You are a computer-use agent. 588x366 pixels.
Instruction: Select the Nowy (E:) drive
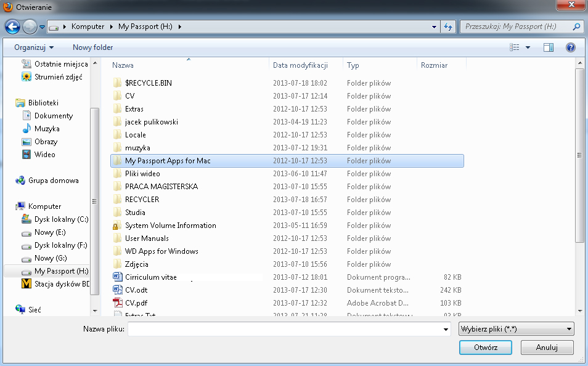point(44,232)
